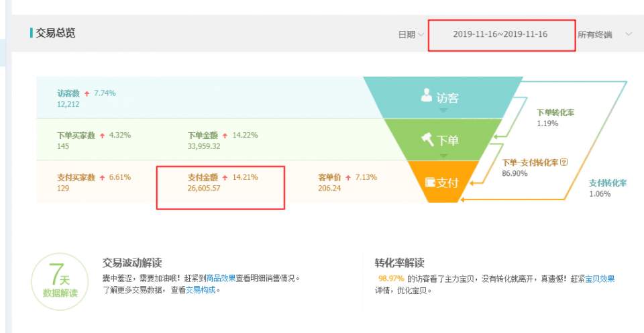
Task: Click the date range 2019-11-16~2019-11-16 field
Action: [500, 34]
